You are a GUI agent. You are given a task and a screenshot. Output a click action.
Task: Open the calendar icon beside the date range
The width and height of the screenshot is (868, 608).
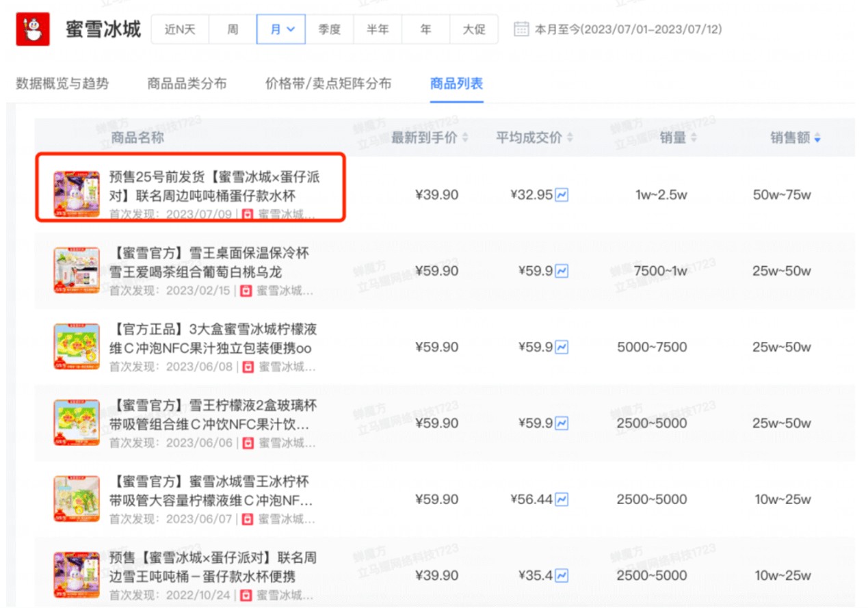pos(521,29)
